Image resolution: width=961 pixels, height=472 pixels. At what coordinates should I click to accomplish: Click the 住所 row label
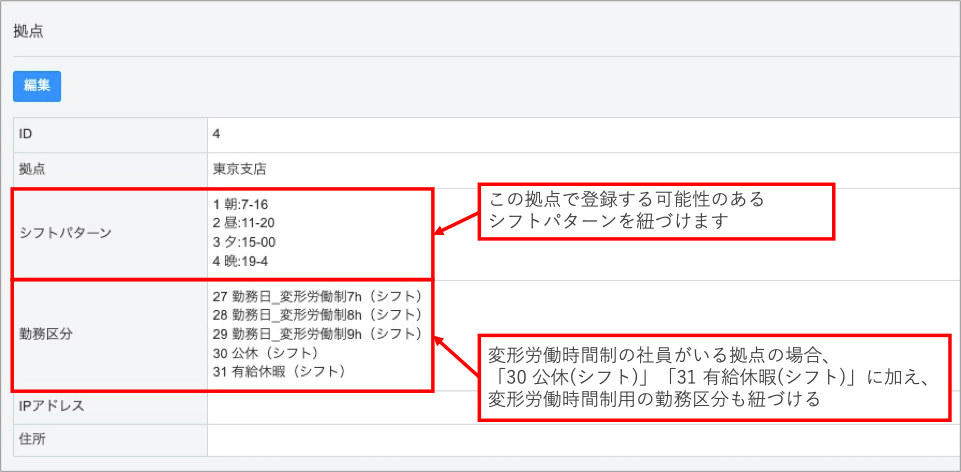33,439
